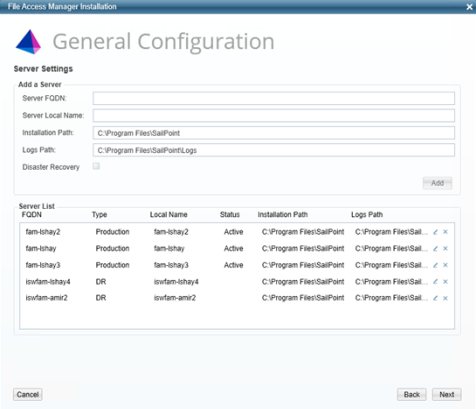476x409 pixels.
Task: Go Back to previous step
Action: (x=412, y=395)
